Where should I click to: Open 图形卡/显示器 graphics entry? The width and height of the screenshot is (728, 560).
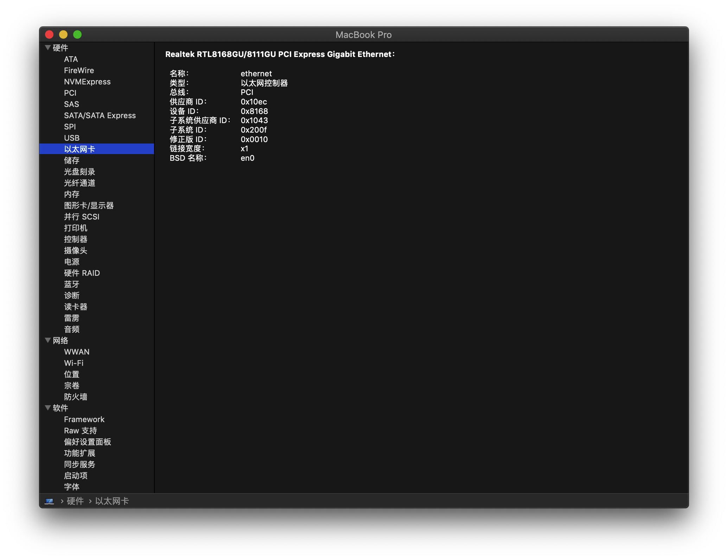pyautogui.click(x=89, y=205)
